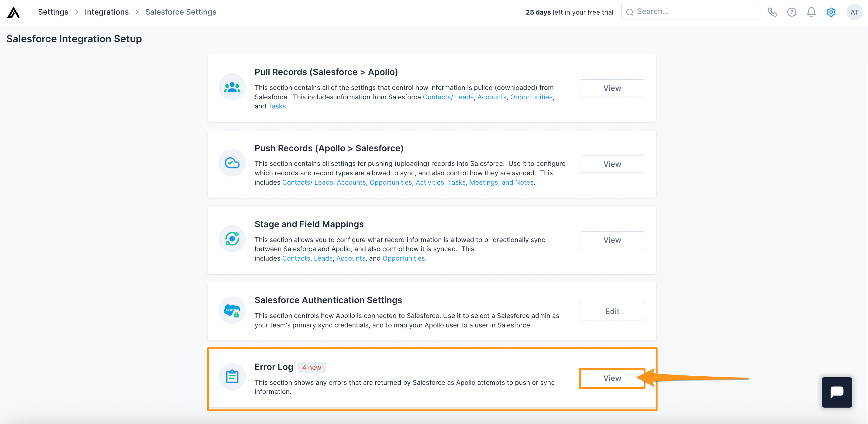View the Error Log section
Image resolution: width=868 pixels, height=424 pixels.
(x=612, y=378)
